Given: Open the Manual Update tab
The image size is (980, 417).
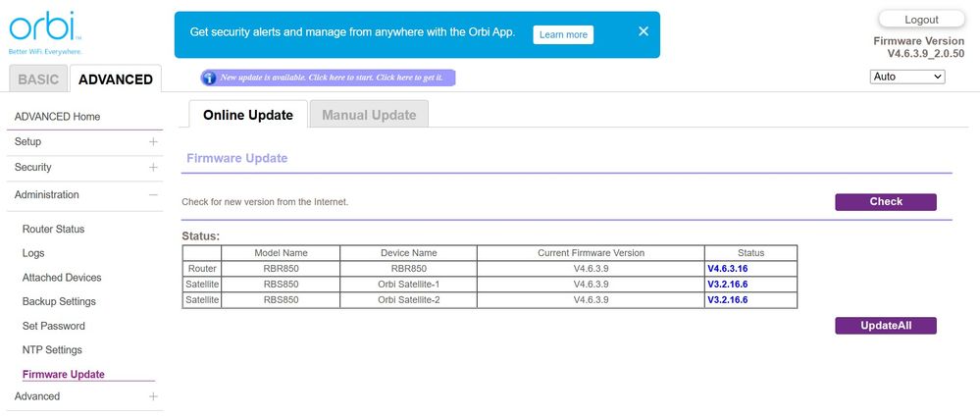Looking at the screenshot, I should coord(369,115).
